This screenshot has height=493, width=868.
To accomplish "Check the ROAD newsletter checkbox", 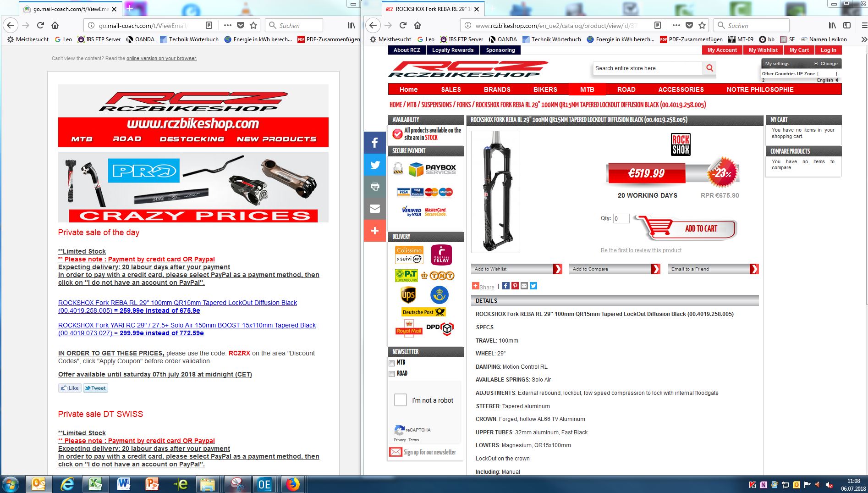I will [x=391, y=374].
